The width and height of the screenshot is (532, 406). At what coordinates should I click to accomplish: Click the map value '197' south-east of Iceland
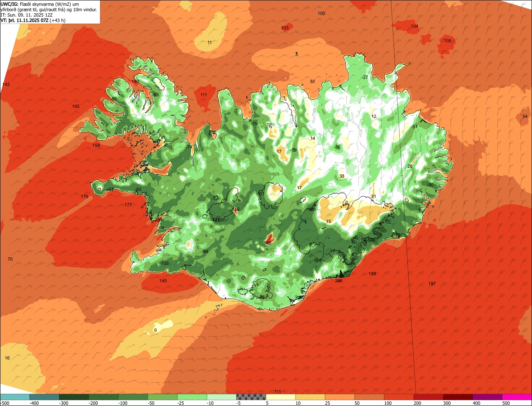(432, 284)
